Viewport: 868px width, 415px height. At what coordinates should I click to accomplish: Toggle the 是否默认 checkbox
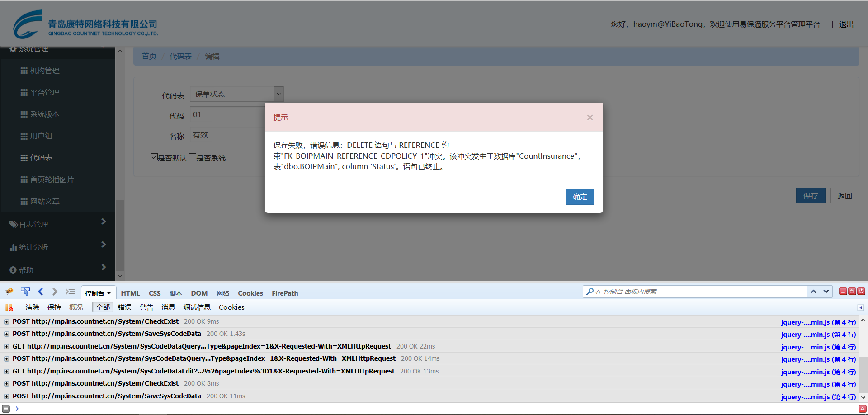tap(154, 157)
